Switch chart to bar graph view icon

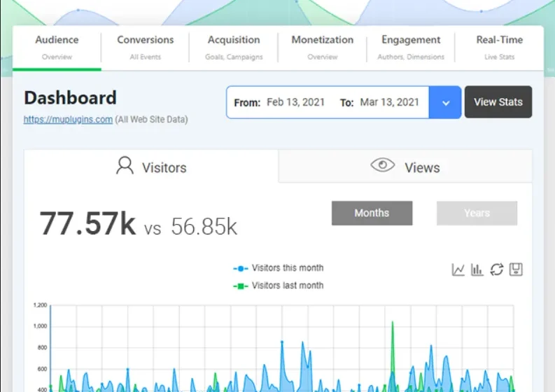click(x=477, y=269)
